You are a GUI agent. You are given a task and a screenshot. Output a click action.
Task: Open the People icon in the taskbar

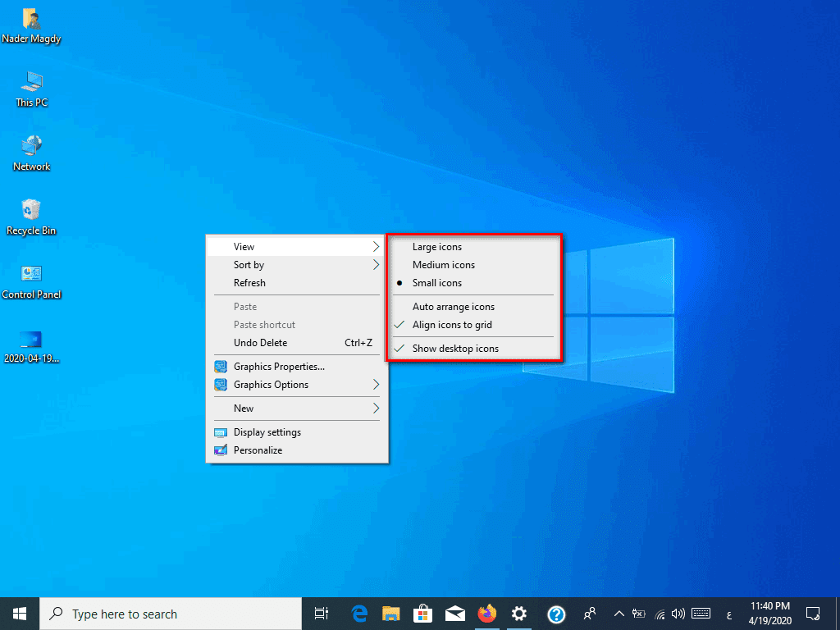pyautogui.click(x=590, y=614)
